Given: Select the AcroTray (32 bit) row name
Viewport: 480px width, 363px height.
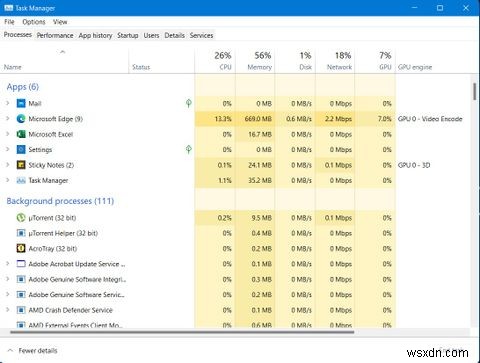Looking at the screenshot, I should (53, 249).
